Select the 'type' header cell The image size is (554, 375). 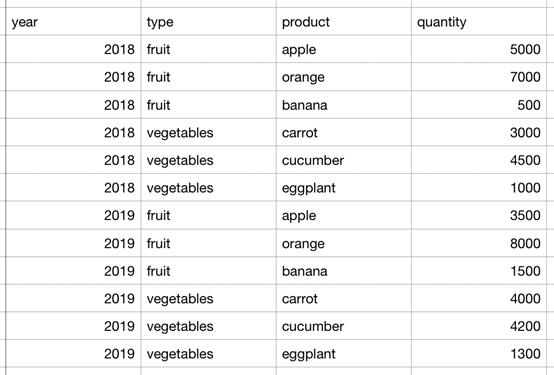[x=208, y=22]
